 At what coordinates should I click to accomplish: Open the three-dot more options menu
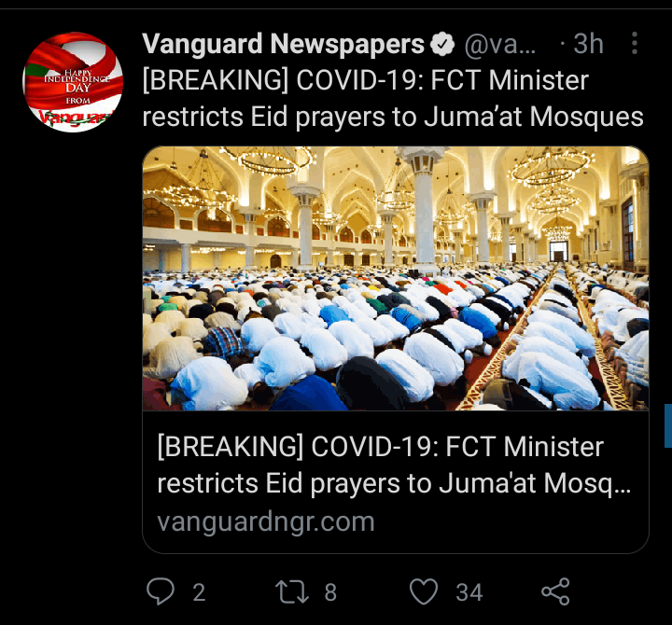[635, 43]
